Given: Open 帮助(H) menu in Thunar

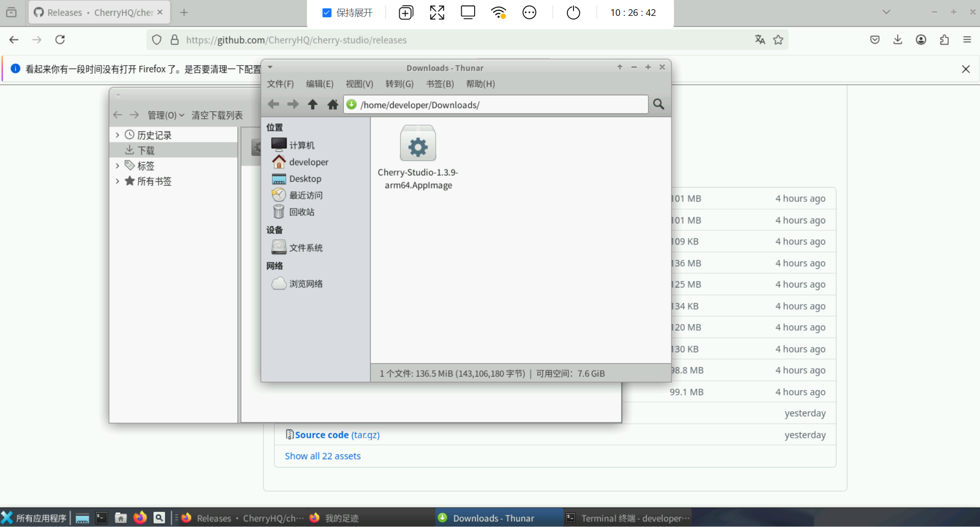Looking at the screenshot, I should tap(480, 84).
